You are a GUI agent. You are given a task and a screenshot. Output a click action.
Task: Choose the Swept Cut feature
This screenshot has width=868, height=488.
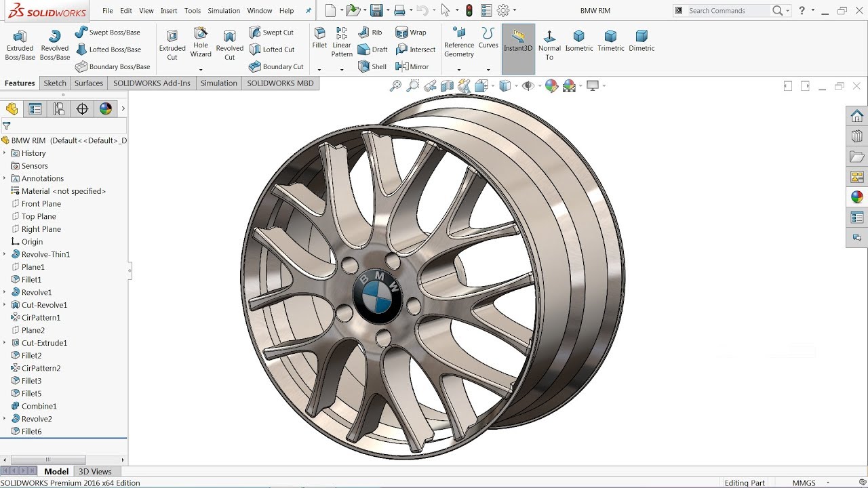click(x=271, y=32)
